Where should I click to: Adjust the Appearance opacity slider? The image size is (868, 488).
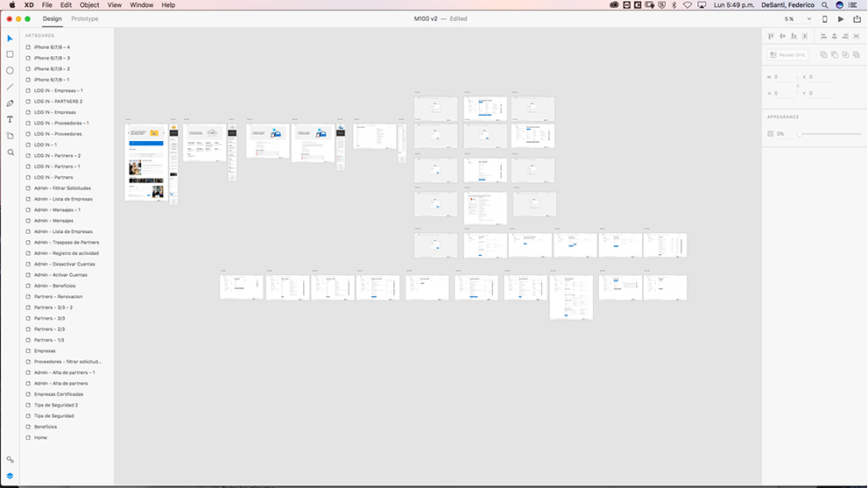(828, 134)
